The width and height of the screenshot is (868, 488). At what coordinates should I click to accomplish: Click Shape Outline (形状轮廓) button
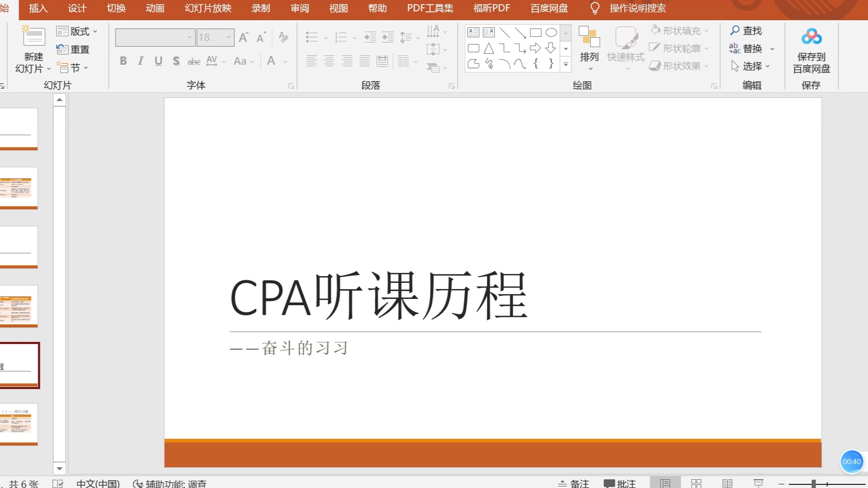coord(679,48)
